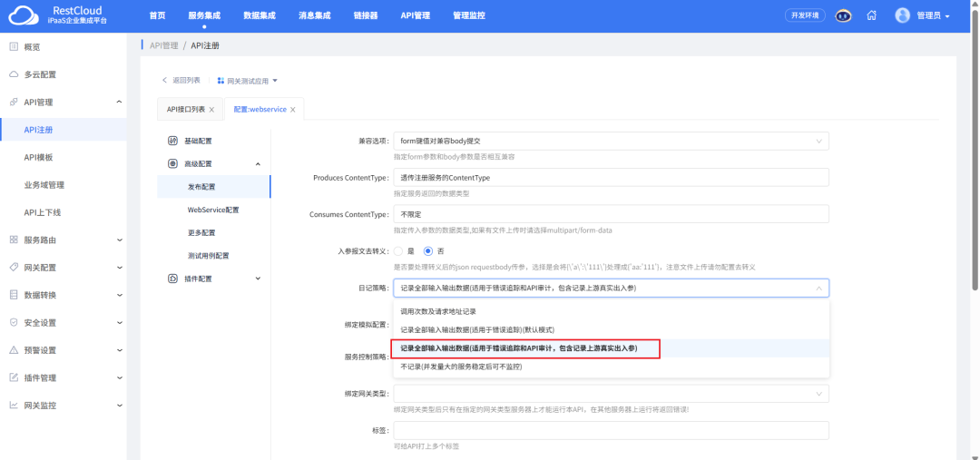Expand the 网关测试应用 application selector
Viewport: 980px width, 460px height.
(x=247, y=81)
